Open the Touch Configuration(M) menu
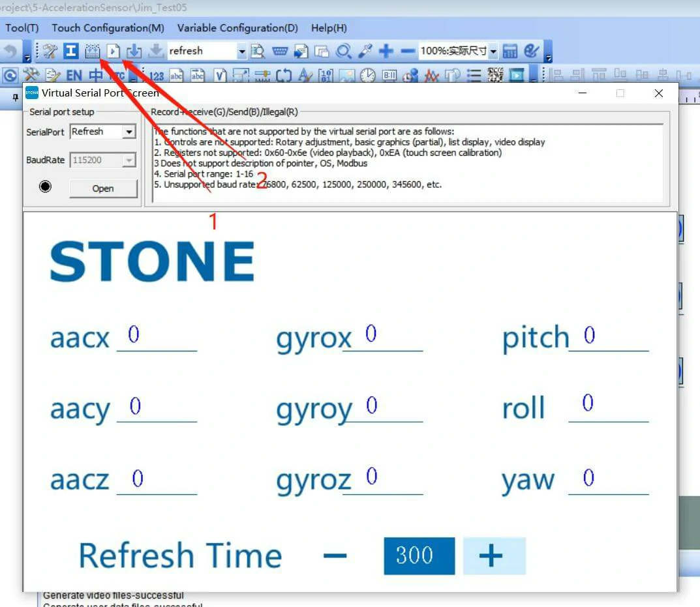Image resolution: width=700 pixels, height=607 pixels. click(108, 28)
